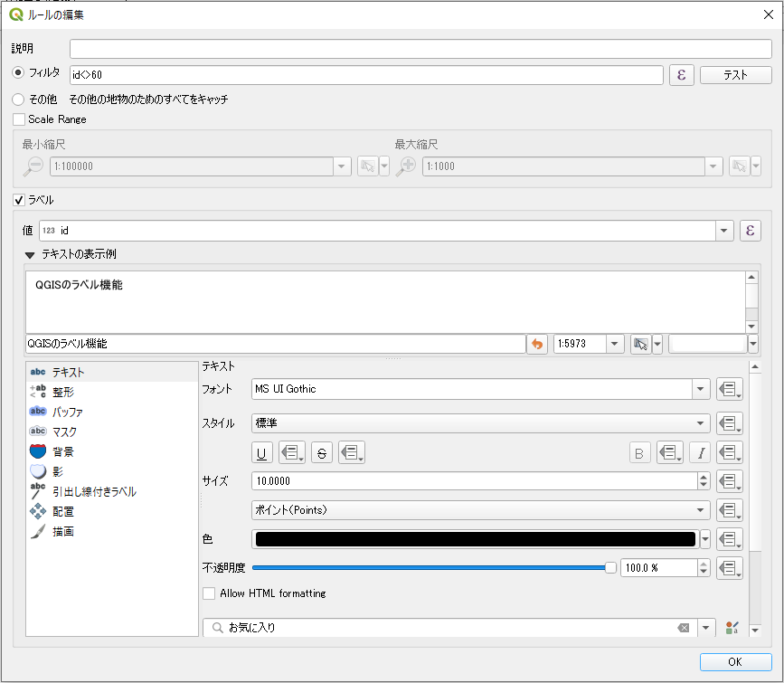
Task: Click data-defined override button for フォント
Action: point(729,389)
